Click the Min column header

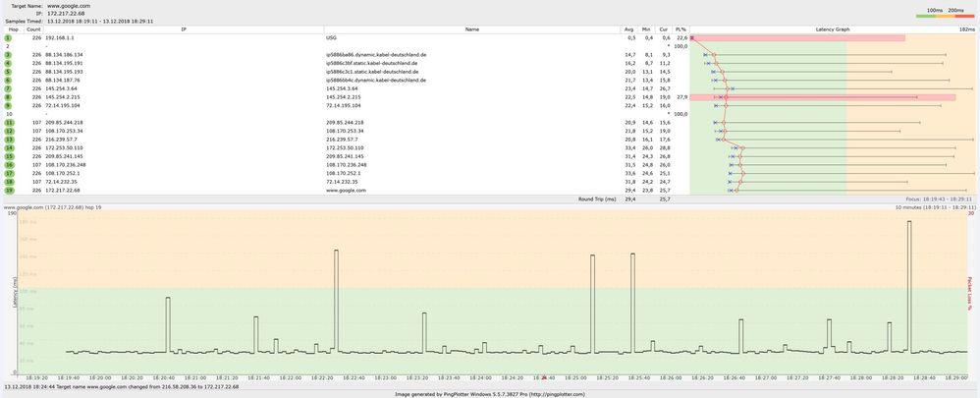coord(646,29)
